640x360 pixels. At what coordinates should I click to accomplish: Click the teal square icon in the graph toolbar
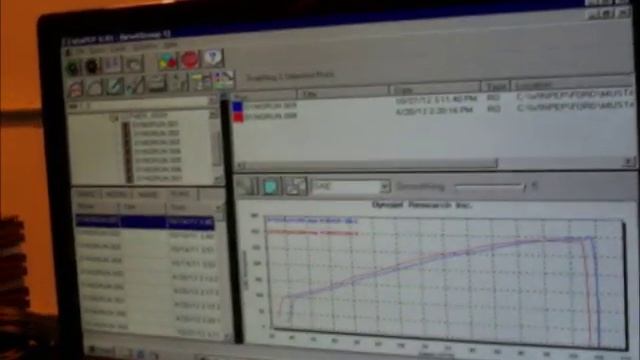click(x=271, y=186)
